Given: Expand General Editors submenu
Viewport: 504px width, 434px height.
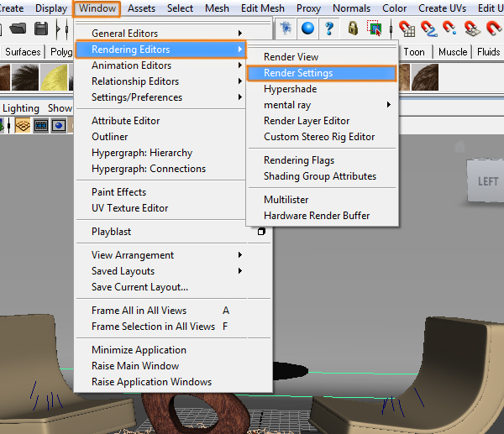Looking at the screenshot, I should pyautogui.click(x=160, y=33).
